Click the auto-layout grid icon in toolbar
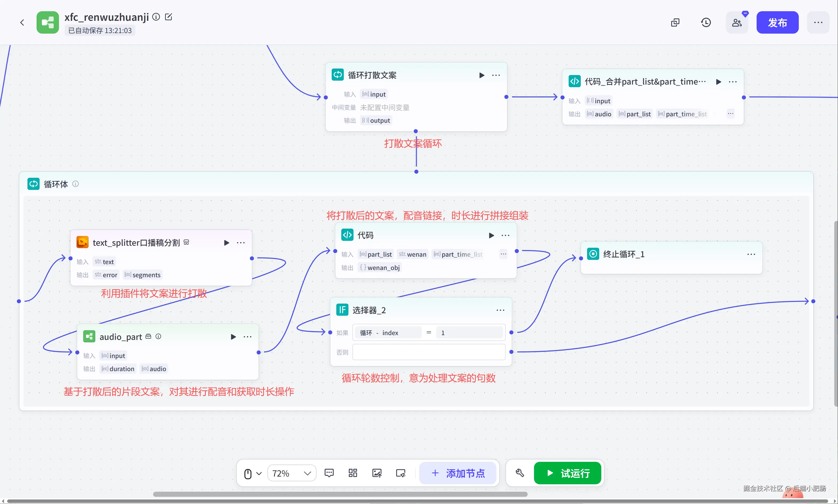 [353, 473]
